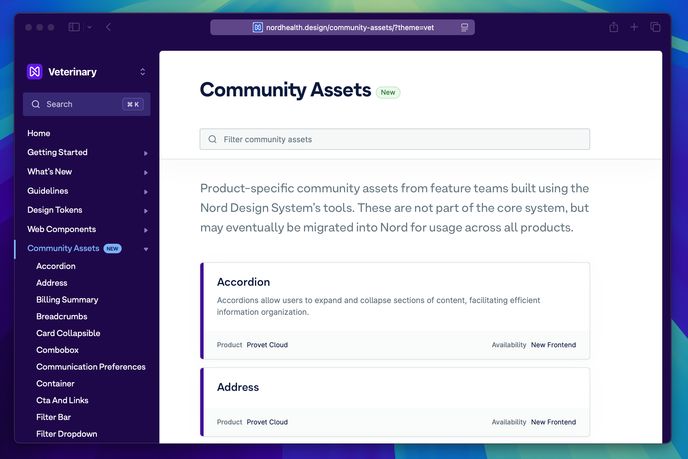Open the Getting Started sidebar item
The height and width of the screenshot is (459, 688).
point(57,152)
